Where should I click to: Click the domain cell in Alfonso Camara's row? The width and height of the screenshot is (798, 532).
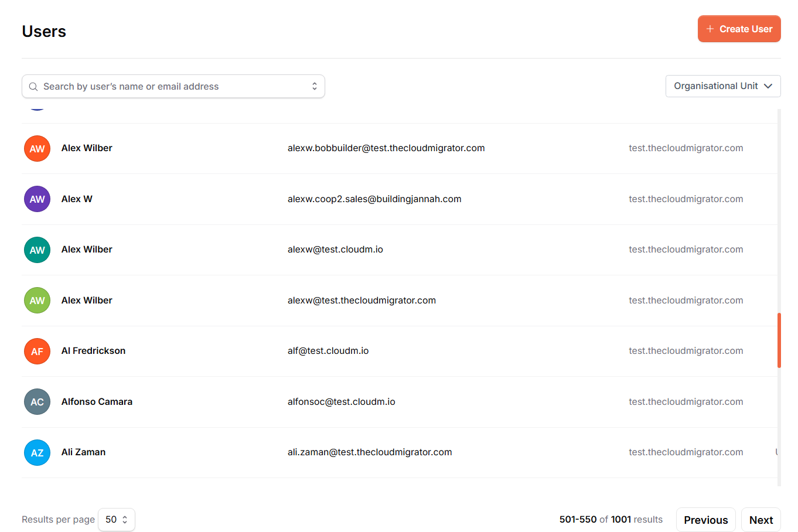(686, 402)
